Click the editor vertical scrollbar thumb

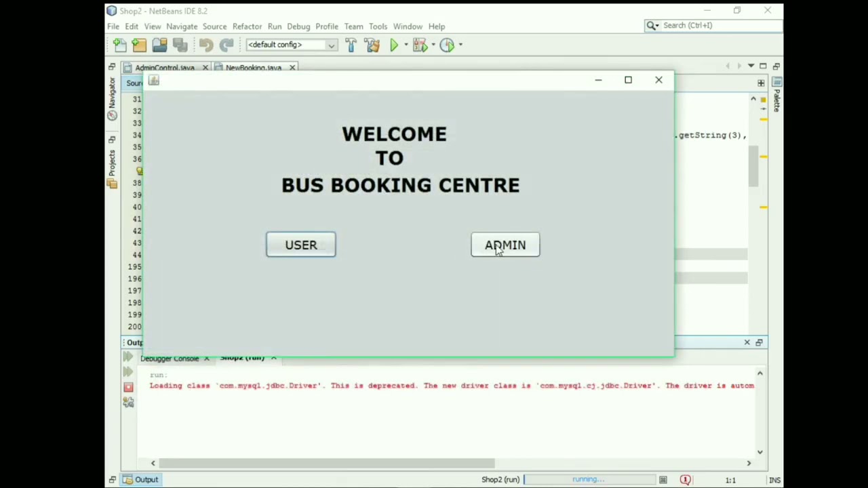pos(753,166)
